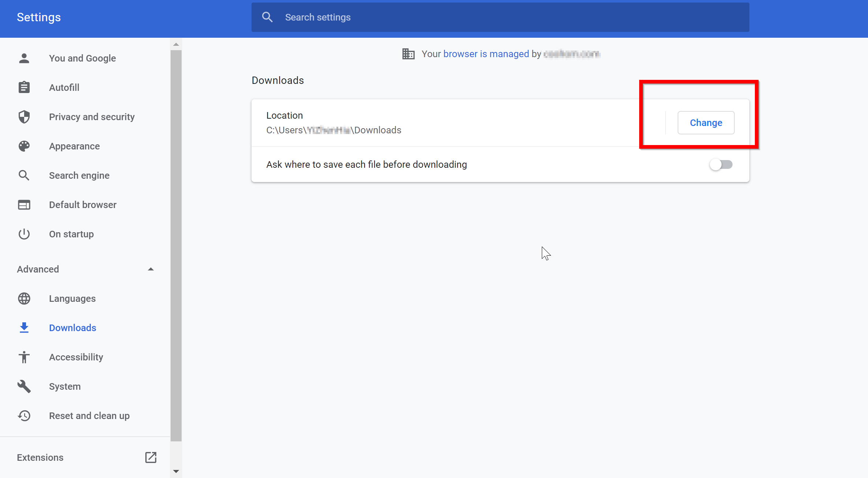Toggle Ask where to save each file

[x=721, y=164]
